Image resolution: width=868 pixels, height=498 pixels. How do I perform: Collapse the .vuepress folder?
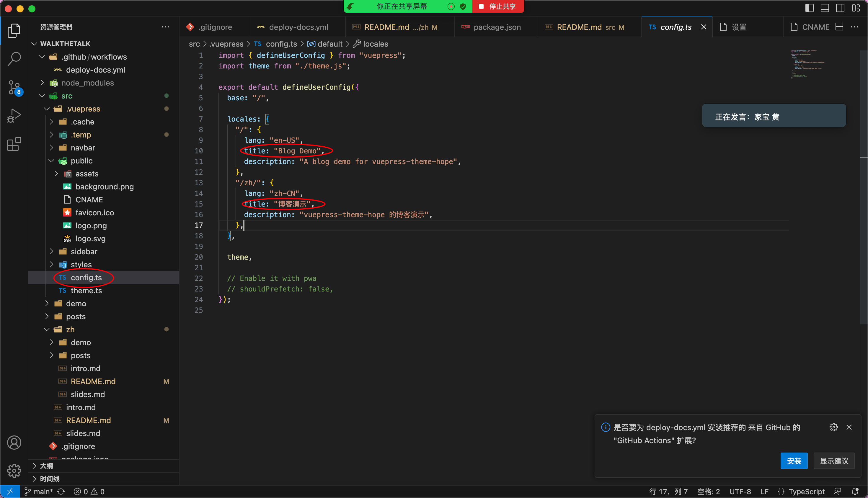point(47,109)
